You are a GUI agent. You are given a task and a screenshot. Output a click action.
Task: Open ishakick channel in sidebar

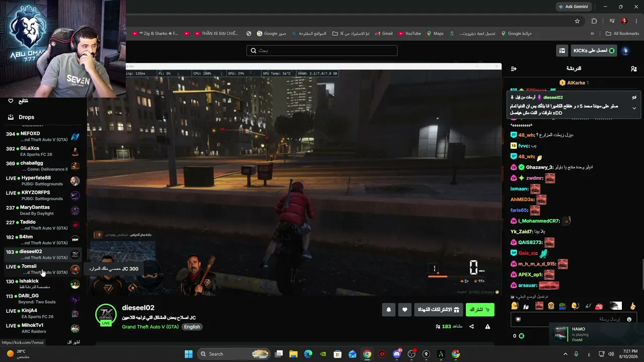43,284
